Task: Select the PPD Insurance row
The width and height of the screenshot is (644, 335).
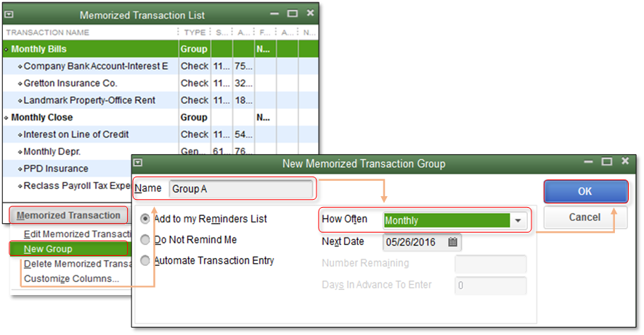Action: 68,169
